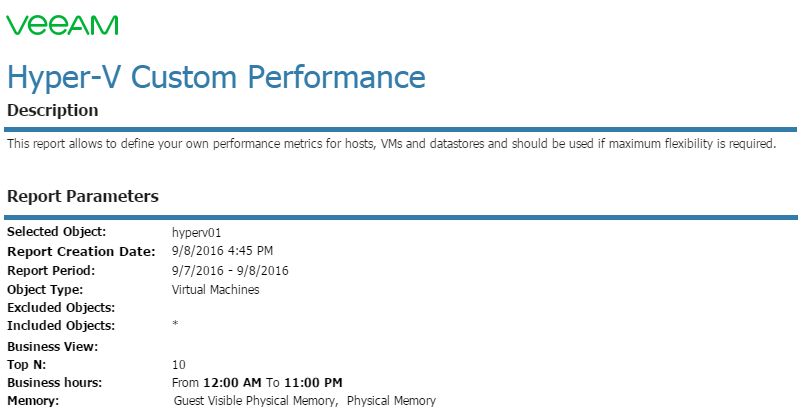Click the Memory label
The image size is (804, 419).
click(33, 401)
